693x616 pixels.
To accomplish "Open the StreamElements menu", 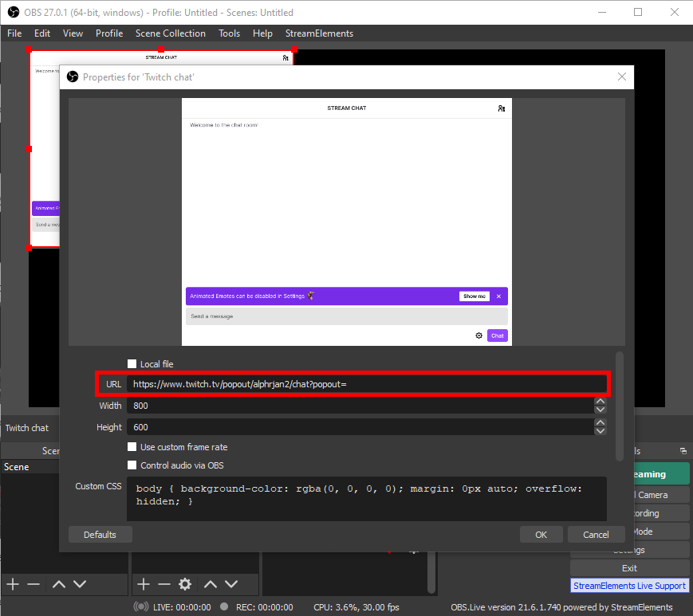I will pyautogui.click(x=319, y=33).
